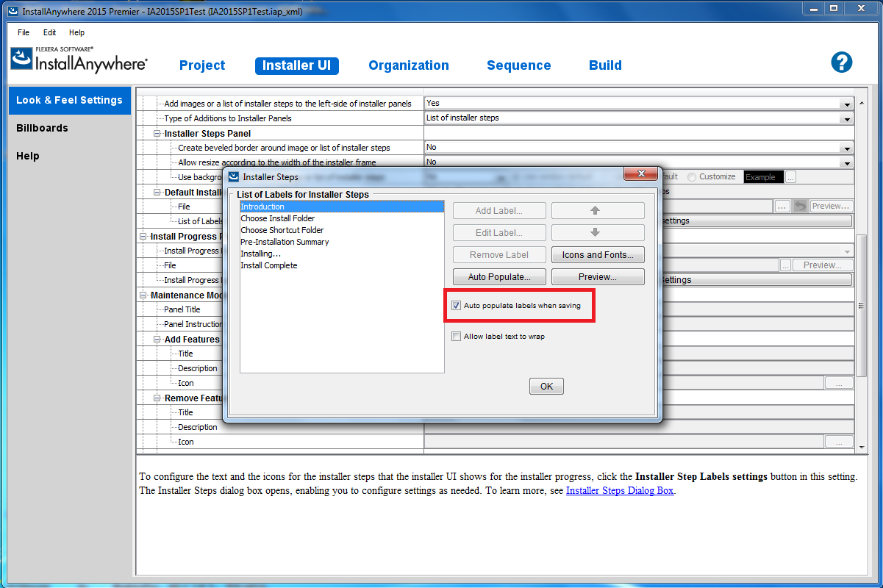Open Allow resize dropdown
The width and height of the screenshot is (883, 588).
pos(847,162)
